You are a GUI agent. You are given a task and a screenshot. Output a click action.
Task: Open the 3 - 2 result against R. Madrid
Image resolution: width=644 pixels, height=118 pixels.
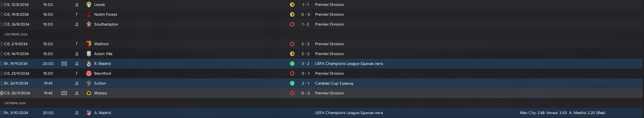pyautogui.click(x=305, y=64)
